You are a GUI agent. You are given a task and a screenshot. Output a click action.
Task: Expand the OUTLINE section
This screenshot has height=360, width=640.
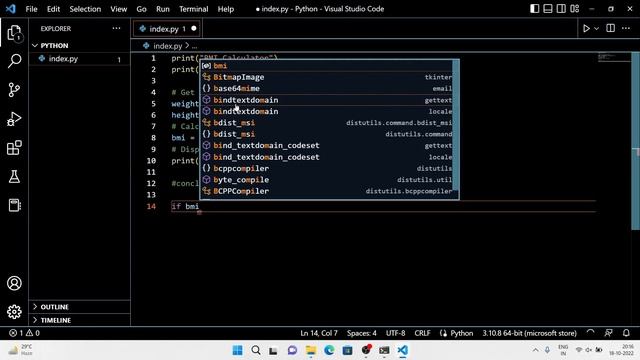80,307
